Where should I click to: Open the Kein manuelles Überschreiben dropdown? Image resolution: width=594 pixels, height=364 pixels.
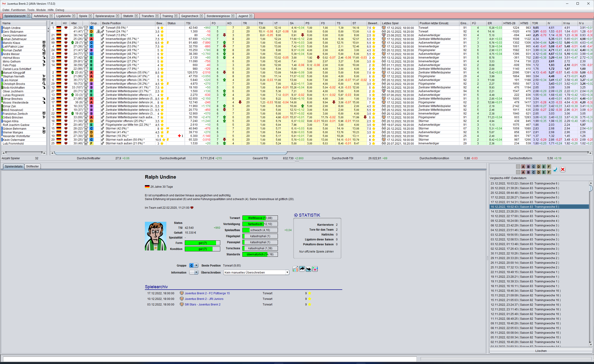click(x=256, y=272)
